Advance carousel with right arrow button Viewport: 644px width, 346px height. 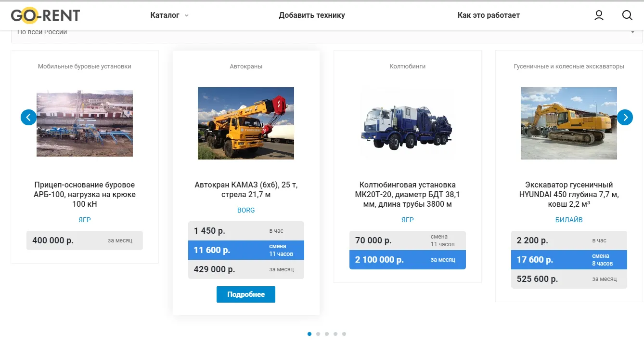(625, 117)
